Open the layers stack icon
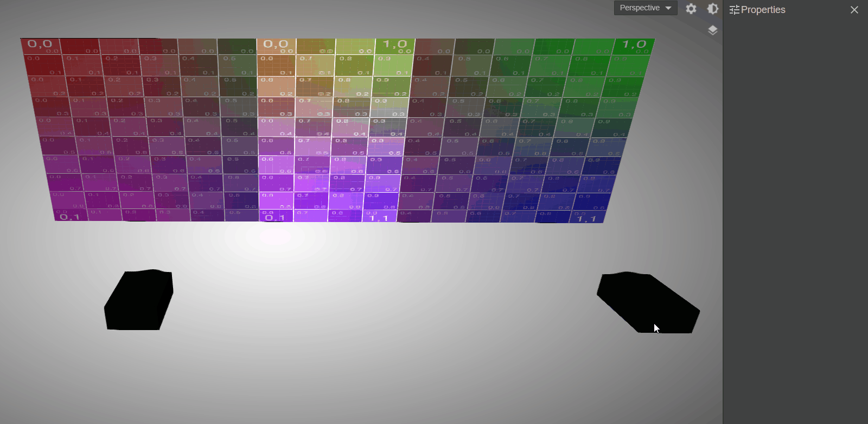Image resolution: width=868 pixels, height=424 pixels. click(712, 30)
